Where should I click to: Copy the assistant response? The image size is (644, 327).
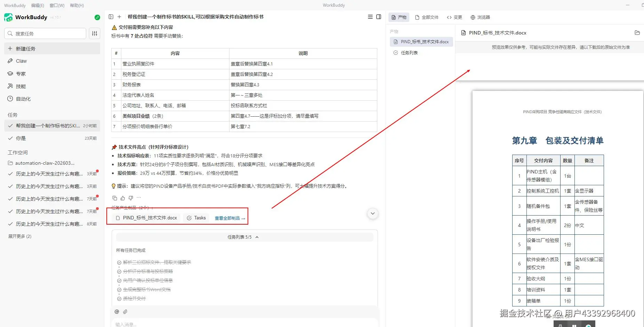pyautogui.click(x=115, y=198)
